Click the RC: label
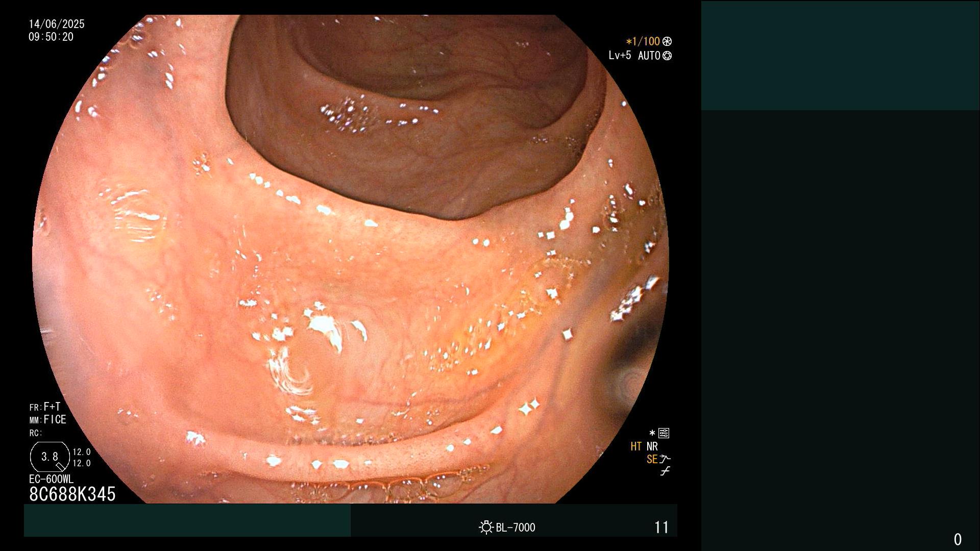The image size is (980, 551). tap(36, 433)
